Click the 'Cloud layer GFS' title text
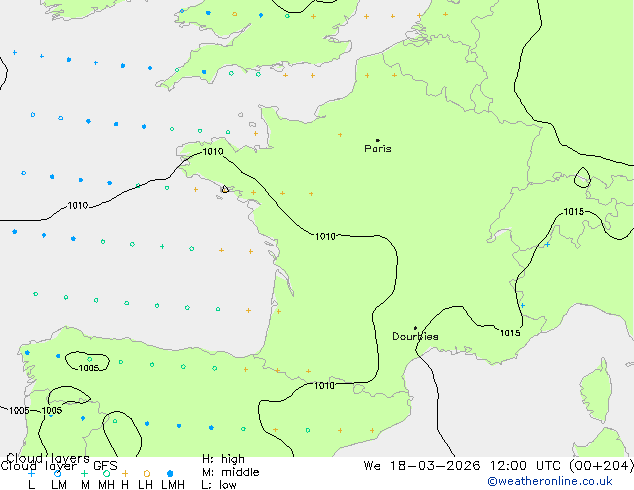 point(59,466)
